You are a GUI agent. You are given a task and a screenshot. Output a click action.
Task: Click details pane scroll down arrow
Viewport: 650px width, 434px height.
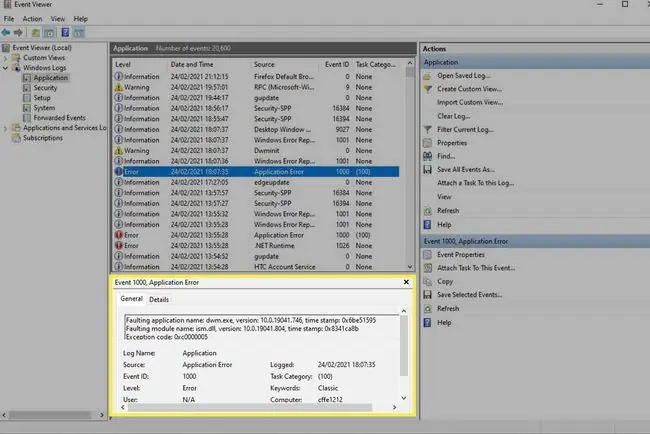[x=404, y=398]
